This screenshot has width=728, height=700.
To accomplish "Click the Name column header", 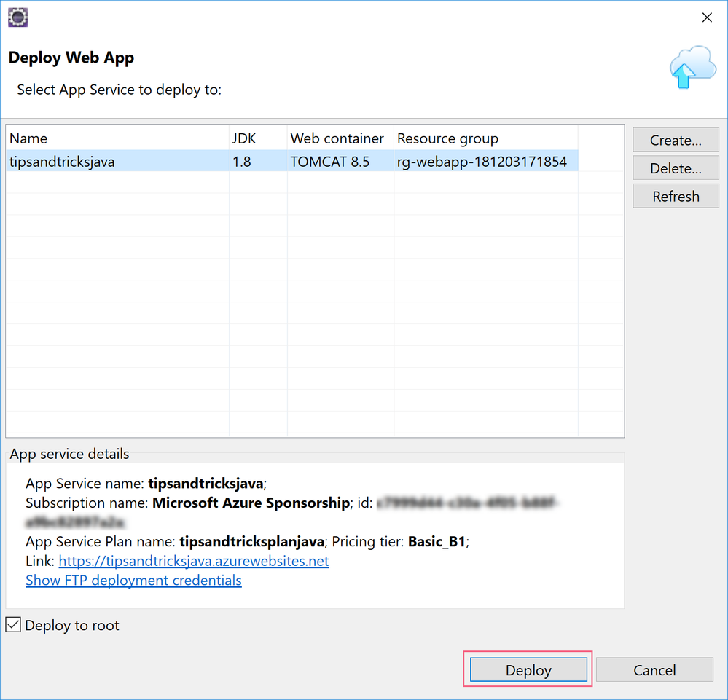I will 117,138.
